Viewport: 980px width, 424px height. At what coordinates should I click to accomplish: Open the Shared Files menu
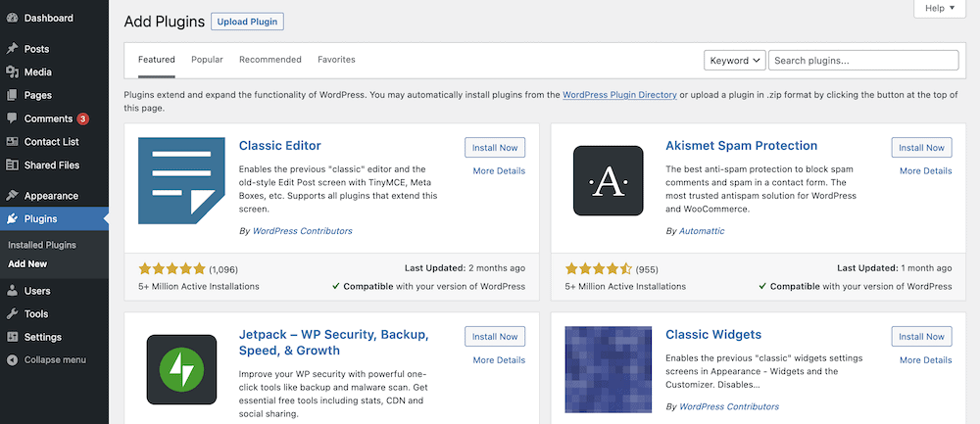click(54, 165)
